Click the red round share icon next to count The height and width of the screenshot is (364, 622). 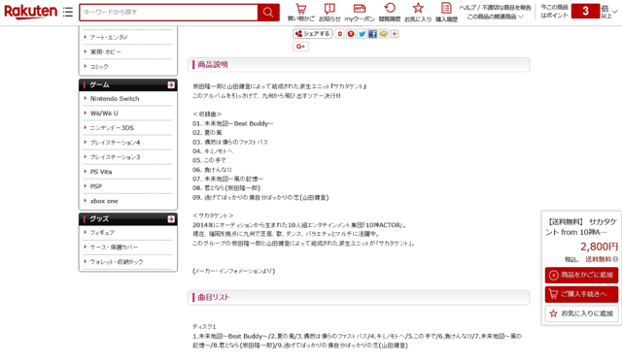351,34
